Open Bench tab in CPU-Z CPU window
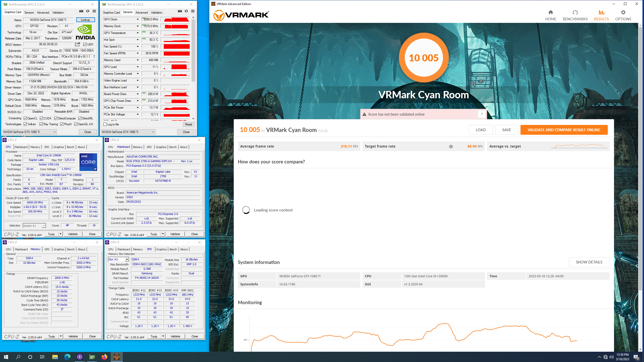Screen dimensions: 644x362 (x=70, y=147)
